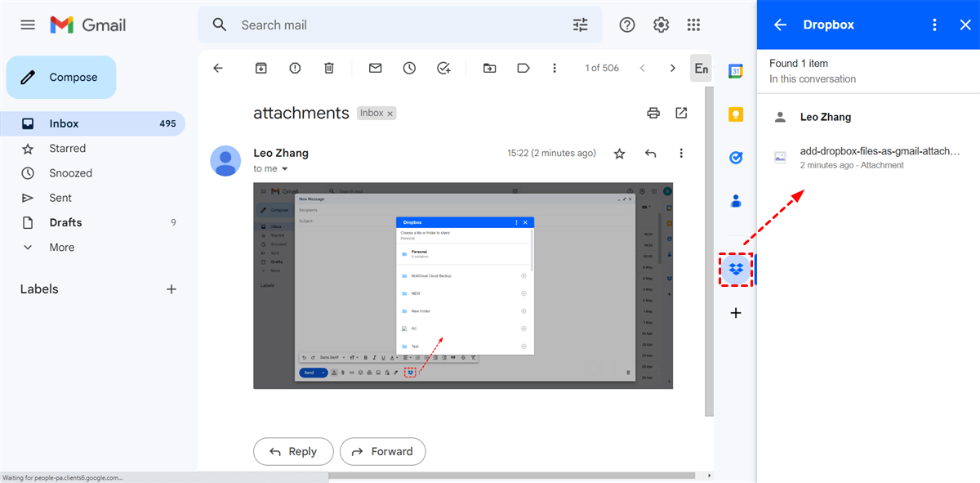Click the Forward button
The height and width of the screenshot is (483, 980).
[x=383, y=451]
